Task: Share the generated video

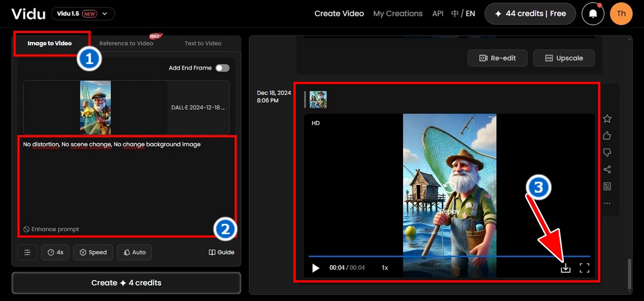Action: (607, 169)
